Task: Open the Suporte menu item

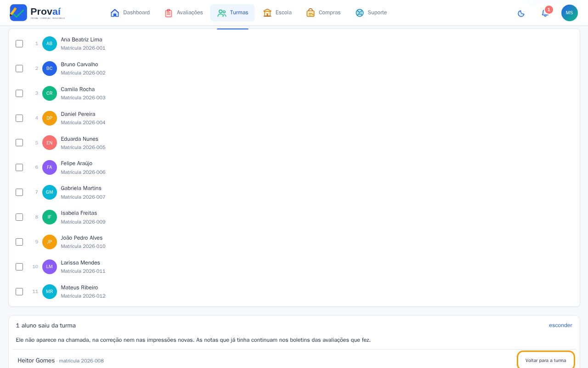Action: 371,13
